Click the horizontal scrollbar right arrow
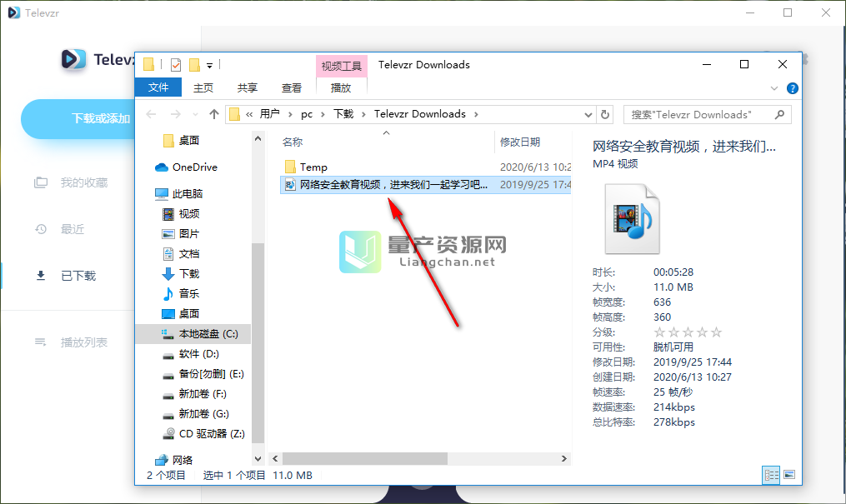This screenshot has width=846, height=504. 563,459
